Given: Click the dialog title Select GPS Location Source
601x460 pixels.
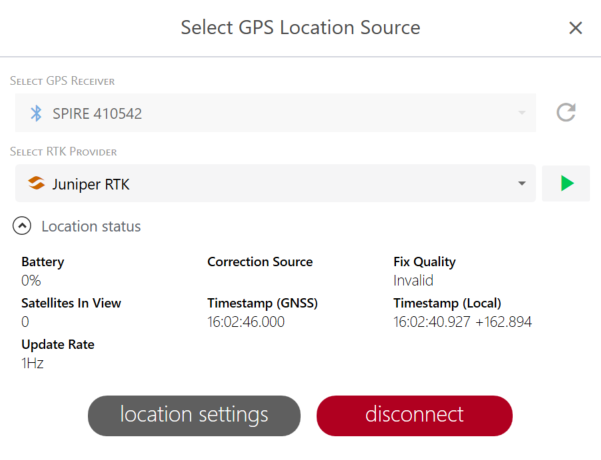Looking at the screenshot, I should (x=300, y=28).
